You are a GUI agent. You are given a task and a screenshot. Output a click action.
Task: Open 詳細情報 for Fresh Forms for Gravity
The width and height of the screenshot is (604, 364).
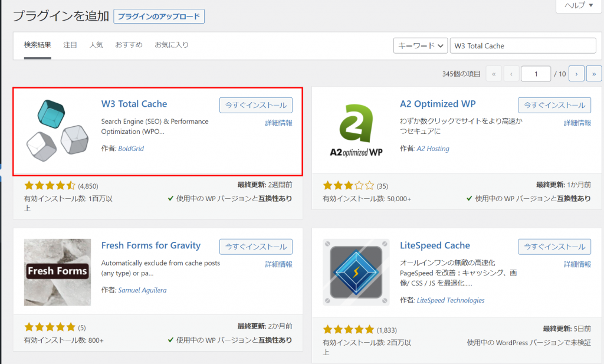click(278, 264)
